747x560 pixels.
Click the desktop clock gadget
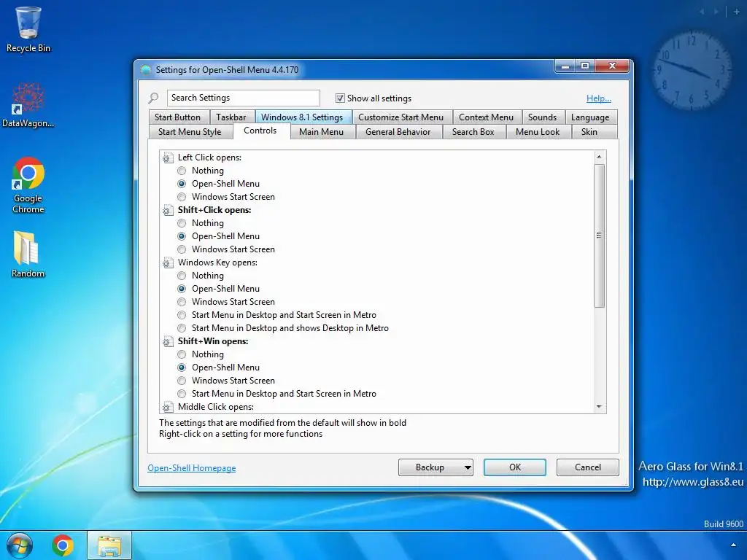[692, 71]
